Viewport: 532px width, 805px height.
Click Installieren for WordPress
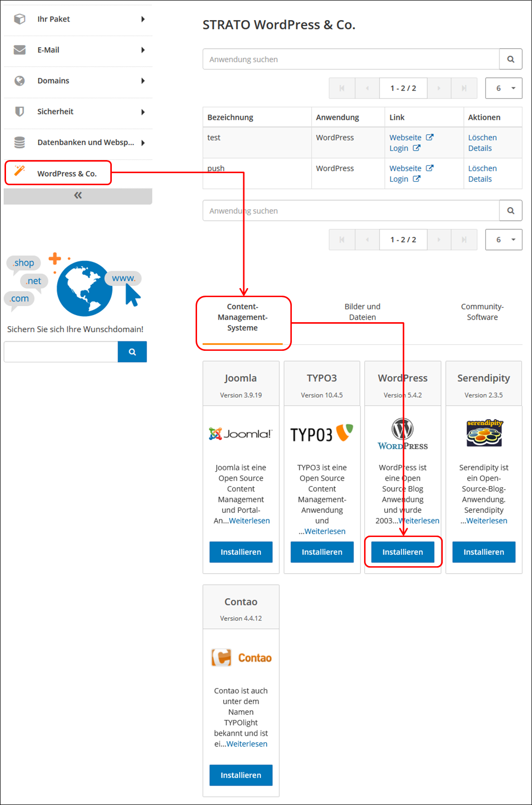(x=403, y=552)
